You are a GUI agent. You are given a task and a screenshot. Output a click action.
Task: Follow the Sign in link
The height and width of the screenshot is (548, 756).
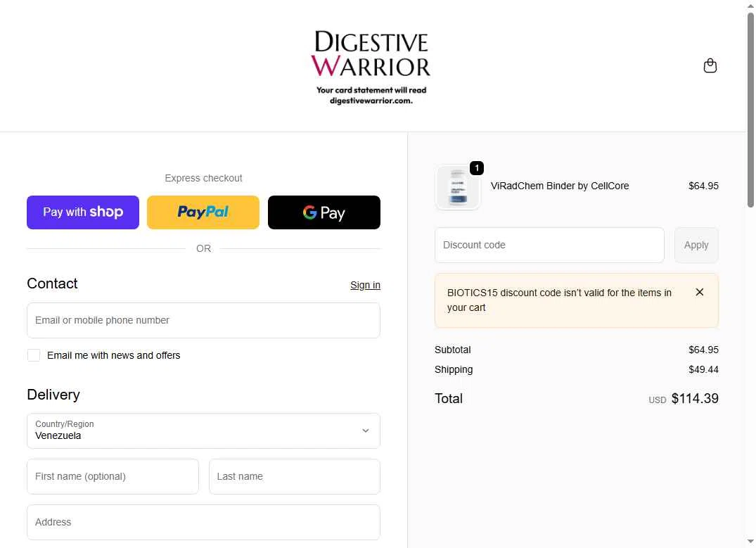click(365, 285)
